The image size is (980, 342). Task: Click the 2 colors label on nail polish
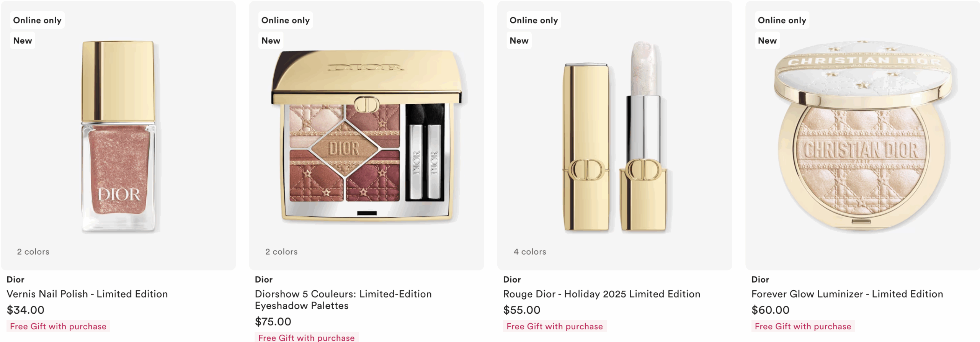[x=33, y=252]
